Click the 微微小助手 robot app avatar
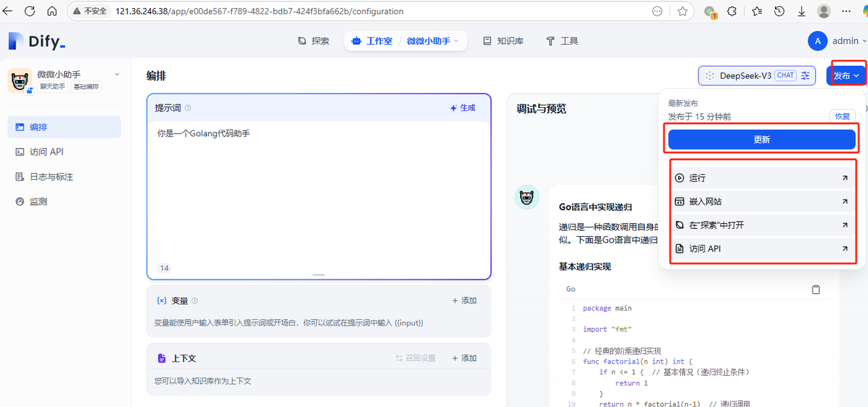 (20, 81)
